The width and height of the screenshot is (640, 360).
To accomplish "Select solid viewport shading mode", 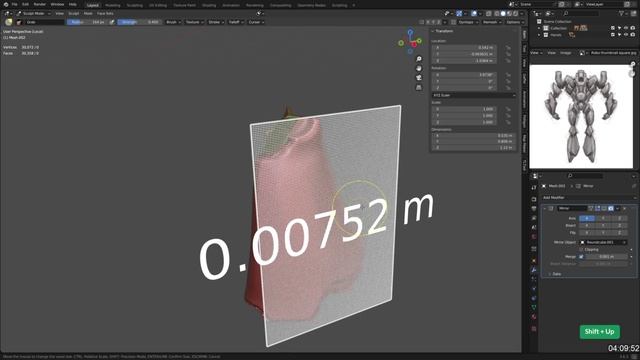I will pyautogui.click(x=503, y=13).
